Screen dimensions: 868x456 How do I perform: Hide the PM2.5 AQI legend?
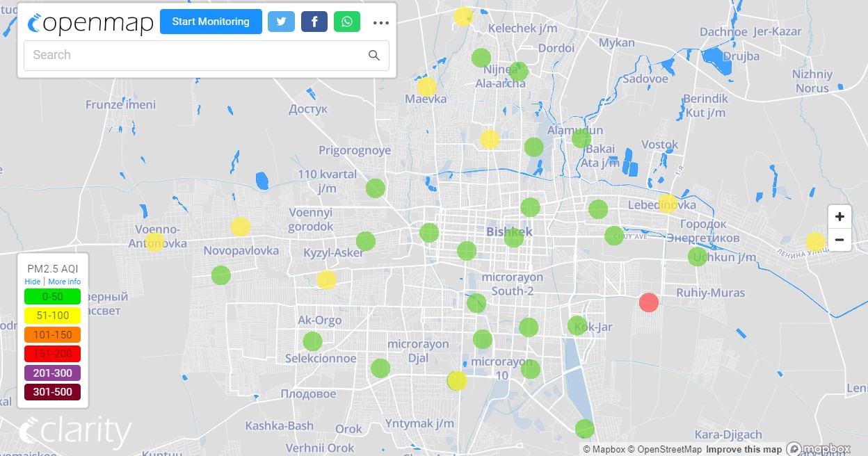[33, 282]
